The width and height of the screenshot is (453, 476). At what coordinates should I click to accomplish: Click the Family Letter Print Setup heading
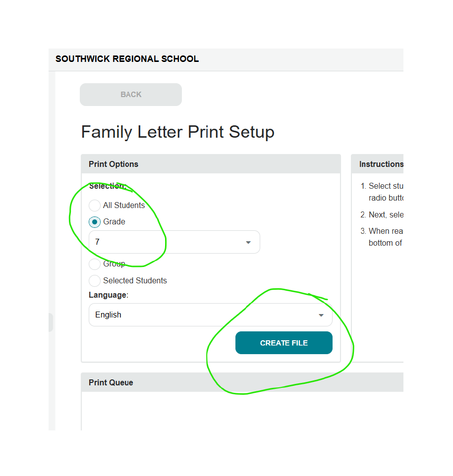click(177, 132)
